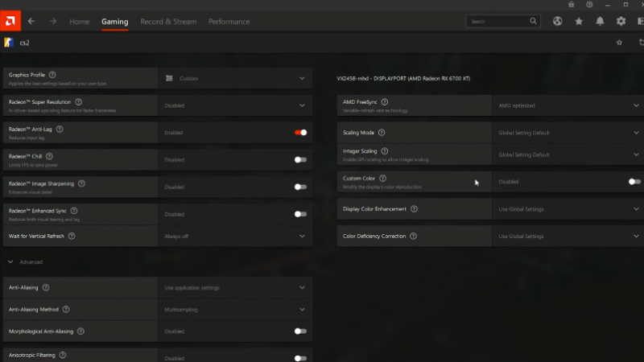Open the web browser globe icon

557,22
